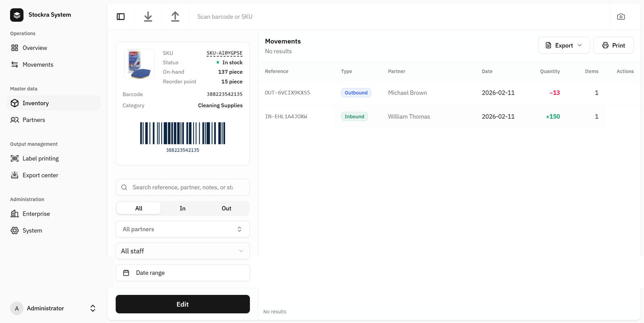Click the inbound download arrow icon
The width and height of the screenshot is (644, 323).
148,16
